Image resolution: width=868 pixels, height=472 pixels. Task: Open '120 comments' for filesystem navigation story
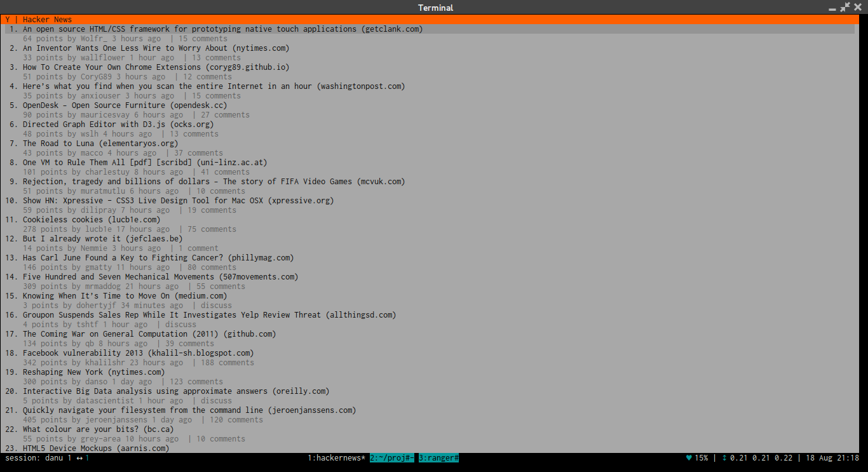pyautogui.click(x=236, y=420)
